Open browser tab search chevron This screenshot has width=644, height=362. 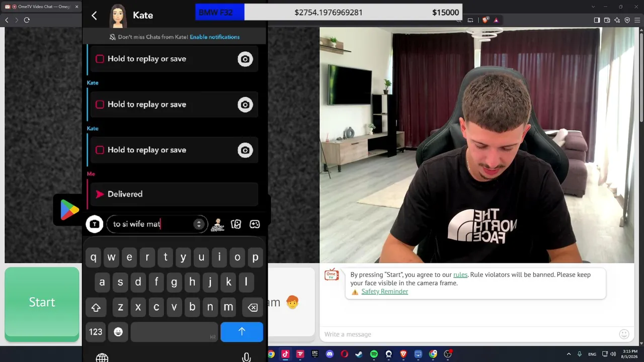[x=593, y=7]
